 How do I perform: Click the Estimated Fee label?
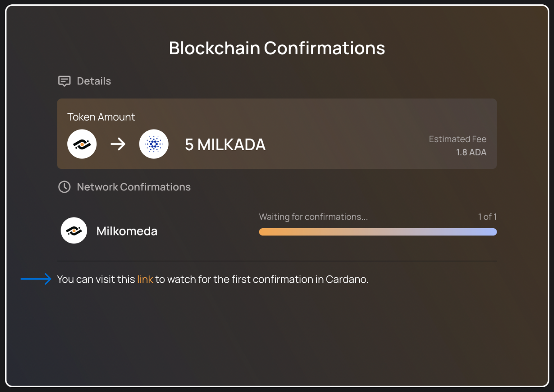(x=458, y=139)
